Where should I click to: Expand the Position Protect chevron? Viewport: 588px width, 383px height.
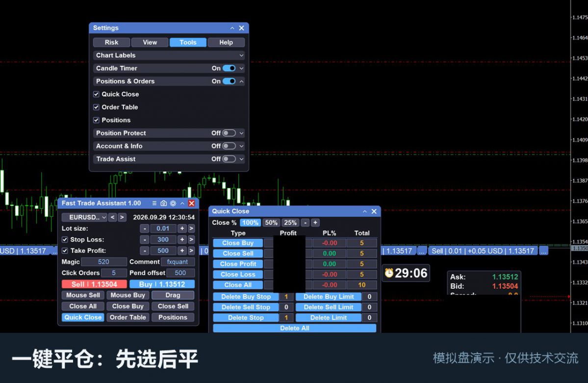241,133
